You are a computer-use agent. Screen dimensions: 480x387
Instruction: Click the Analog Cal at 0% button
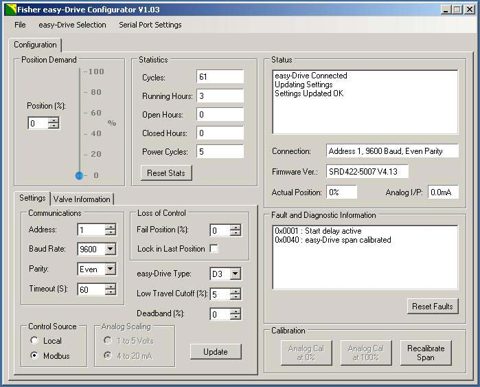[x=306, y=353]
